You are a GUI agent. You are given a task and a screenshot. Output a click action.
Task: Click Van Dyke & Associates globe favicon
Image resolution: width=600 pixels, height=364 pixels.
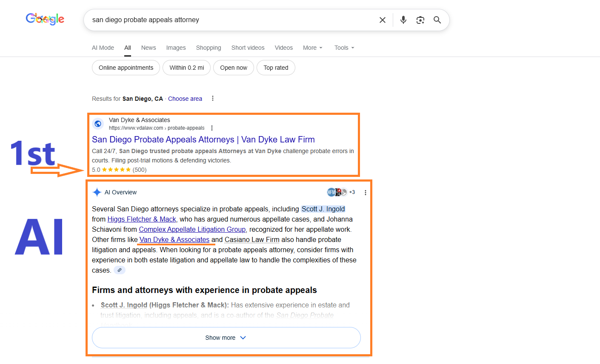98,124
